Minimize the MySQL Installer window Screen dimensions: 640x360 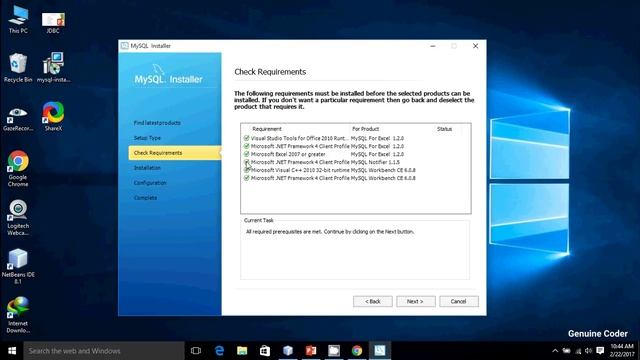click(x=433, y=46)
